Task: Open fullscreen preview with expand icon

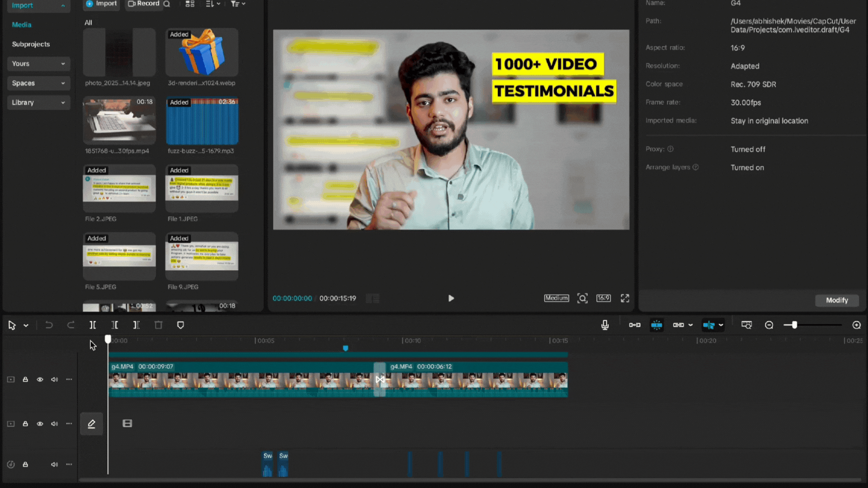Action: (x=625, y=298)
